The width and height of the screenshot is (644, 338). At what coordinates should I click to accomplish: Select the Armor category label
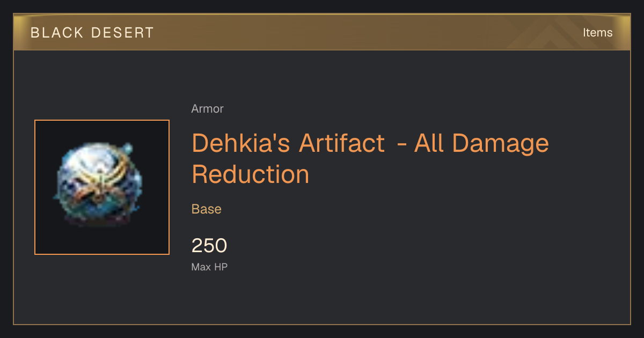point(207,109)
